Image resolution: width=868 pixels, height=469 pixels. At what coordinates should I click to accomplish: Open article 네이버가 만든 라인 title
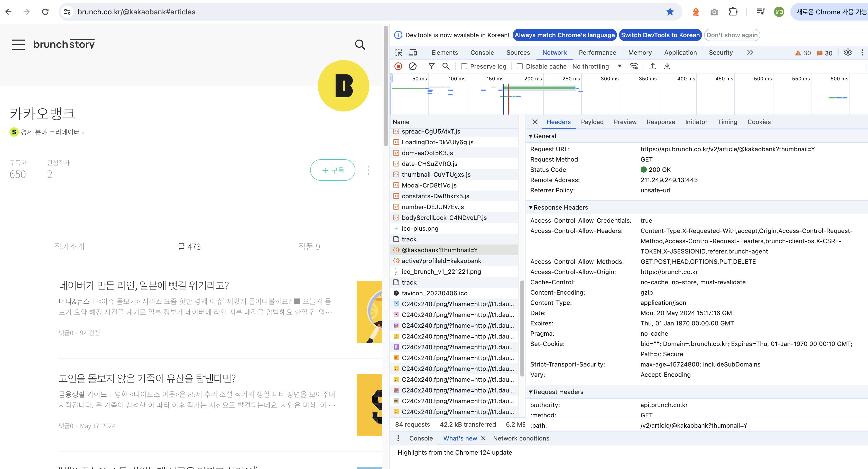(144, 286)
